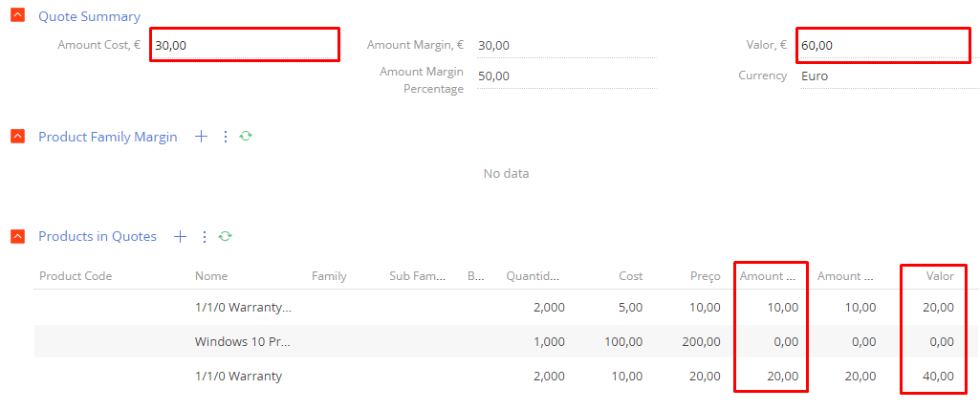
Task: Open Product Family Margin actions menu
Action: pyautogui.click(x=226, y=137)
